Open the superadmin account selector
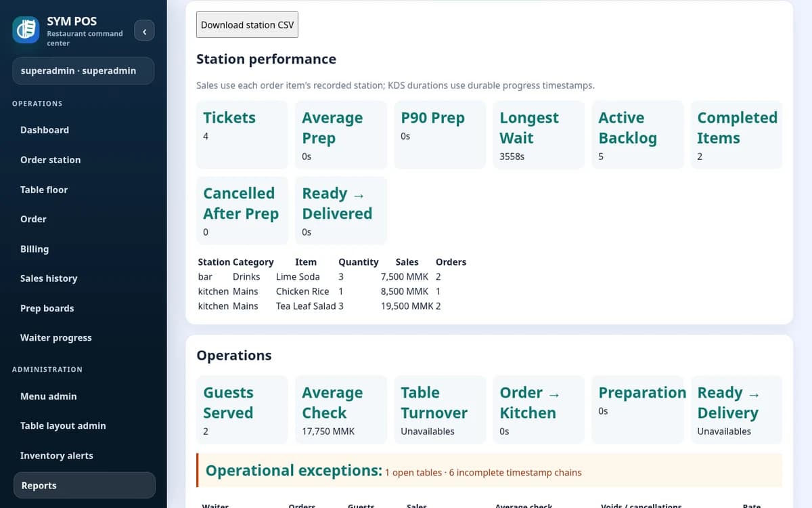The width and height of the screenshot is (812, 508). 83,70
